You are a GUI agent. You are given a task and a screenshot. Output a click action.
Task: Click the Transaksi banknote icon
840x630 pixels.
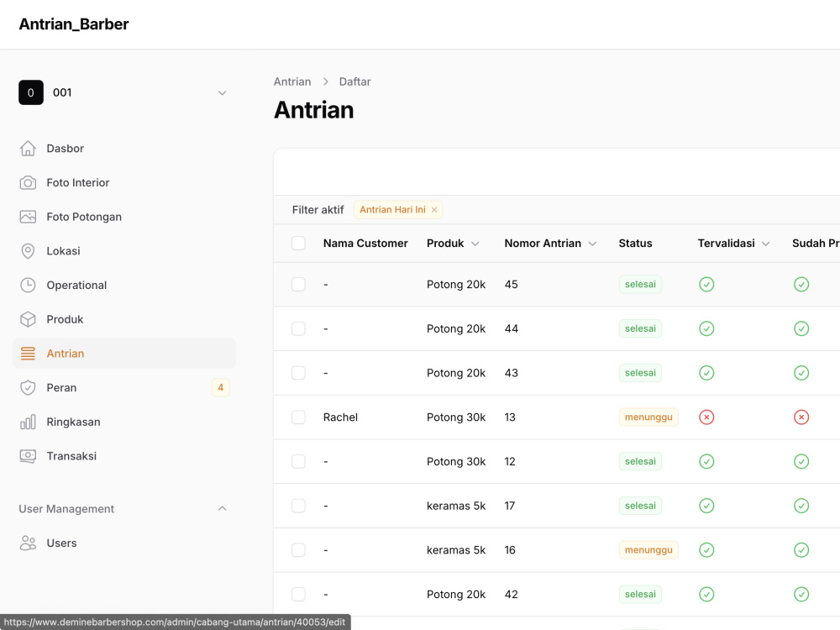[28, 456]
